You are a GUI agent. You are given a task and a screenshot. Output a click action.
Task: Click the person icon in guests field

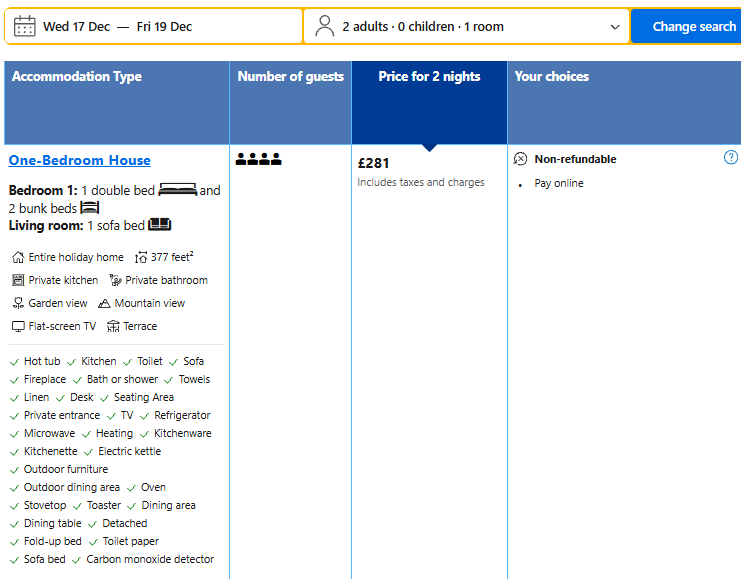324,26
